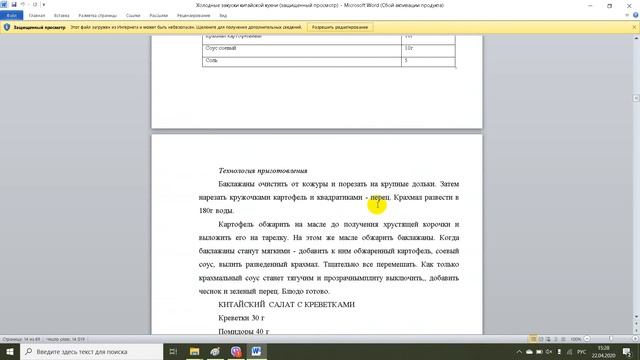This screenshot has width=640, height=360.
Task: Select Outline view in status bar
Action: [x=556, y=339]
